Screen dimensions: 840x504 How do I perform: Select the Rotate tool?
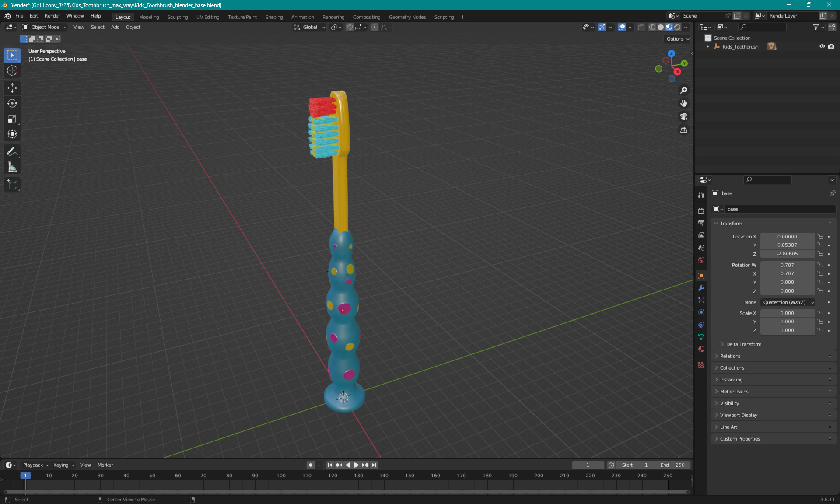[12, 103]
